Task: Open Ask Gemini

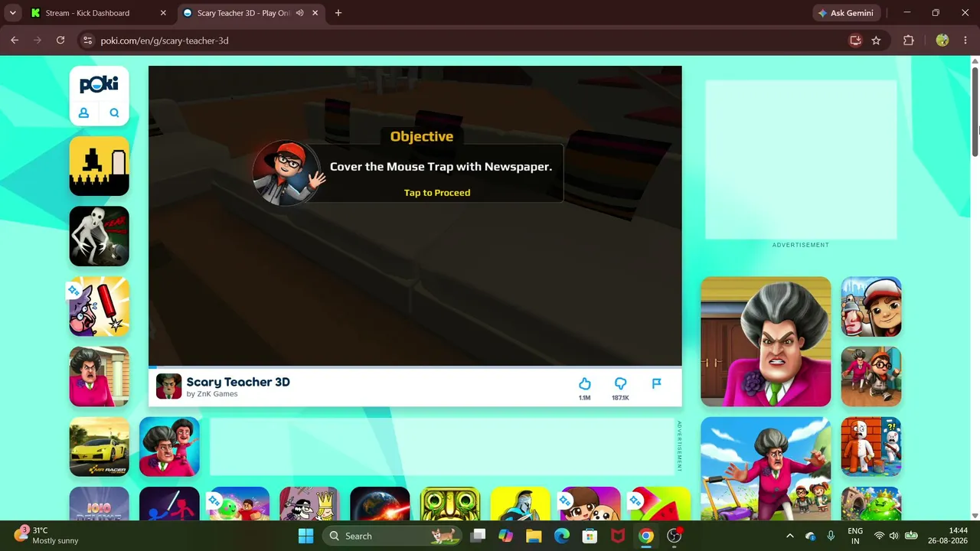Action: 848,13
